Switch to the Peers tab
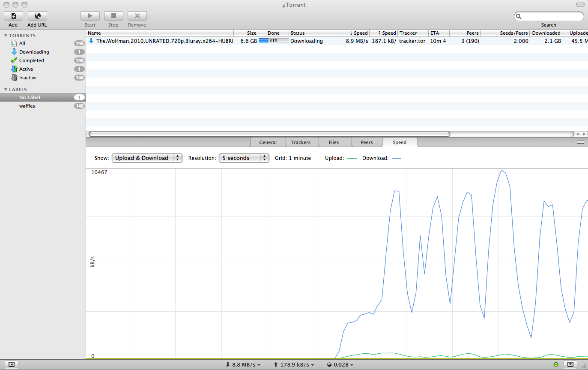Screen dimensions: 588x370 click(367, 142)
